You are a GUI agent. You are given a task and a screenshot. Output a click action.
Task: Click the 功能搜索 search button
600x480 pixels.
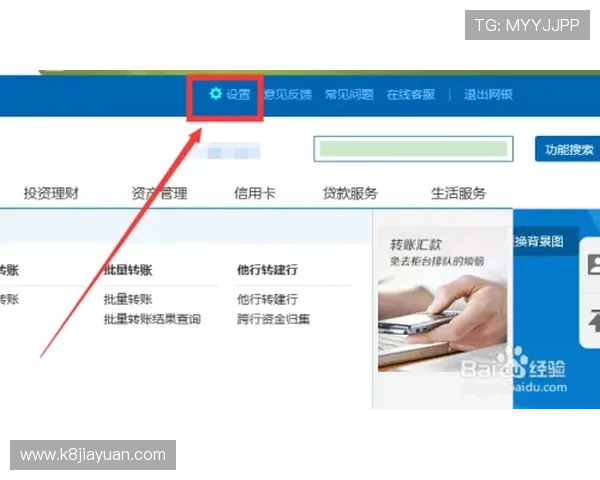(x=569, y=149)
